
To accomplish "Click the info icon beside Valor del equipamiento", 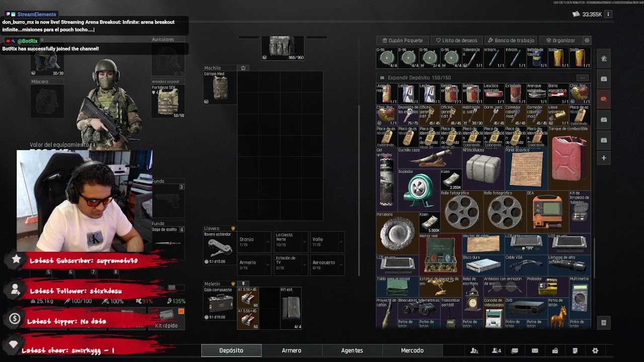I will pyautogui.click(x=94, y=145).
